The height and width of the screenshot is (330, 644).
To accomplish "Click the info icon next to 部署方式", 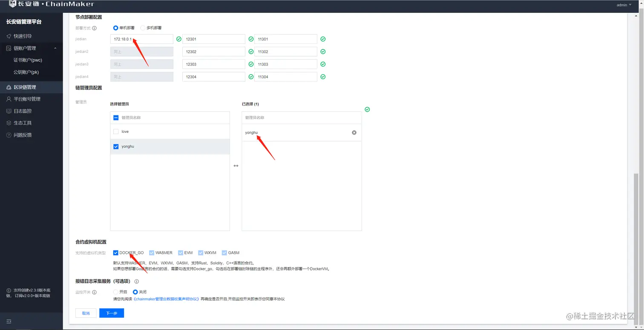I will click(95, 28).
